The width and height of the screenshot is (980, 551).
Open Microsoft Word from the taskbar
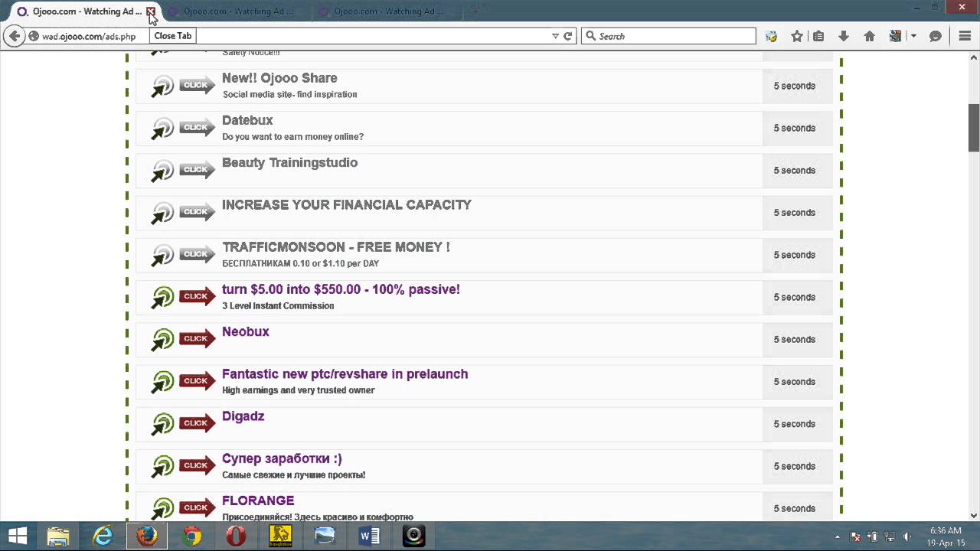[369, 536]
